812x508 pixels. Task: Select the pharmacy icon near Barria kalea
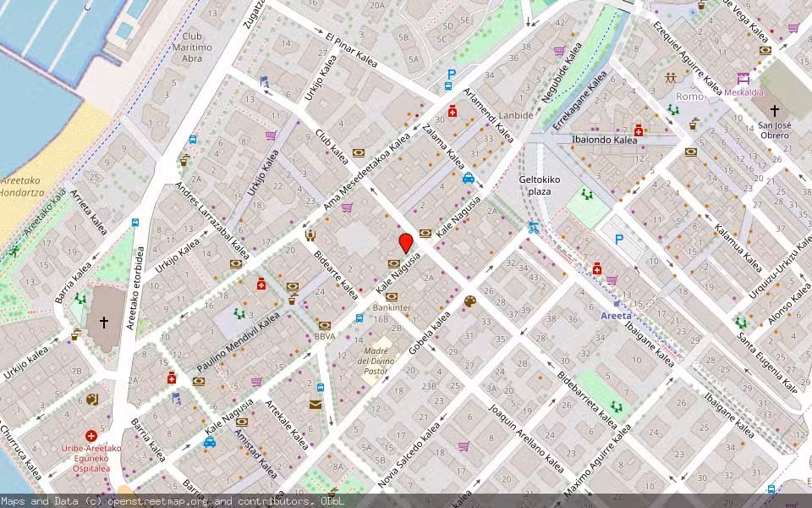pyautogui.click(x=172, y=378)
